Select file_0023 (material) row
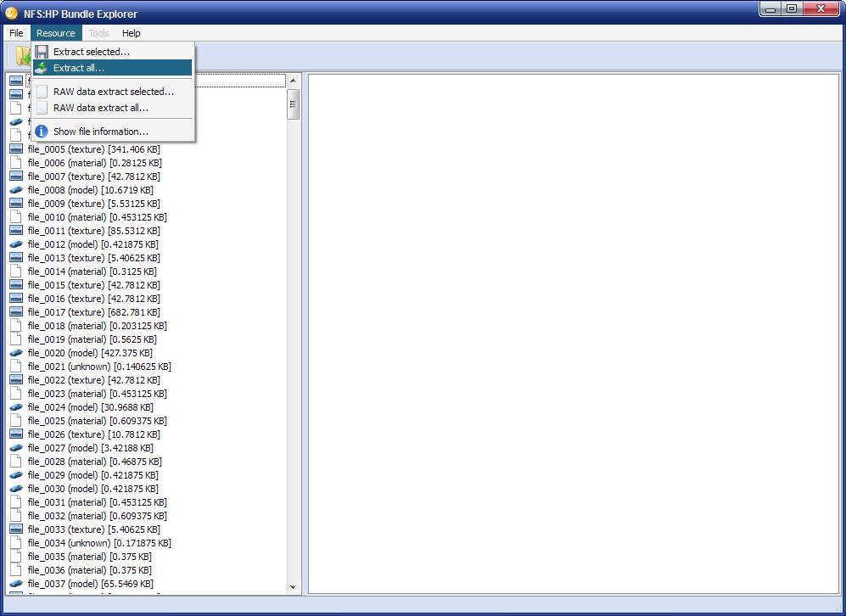 pyautogui.click(x=97, y=394)
